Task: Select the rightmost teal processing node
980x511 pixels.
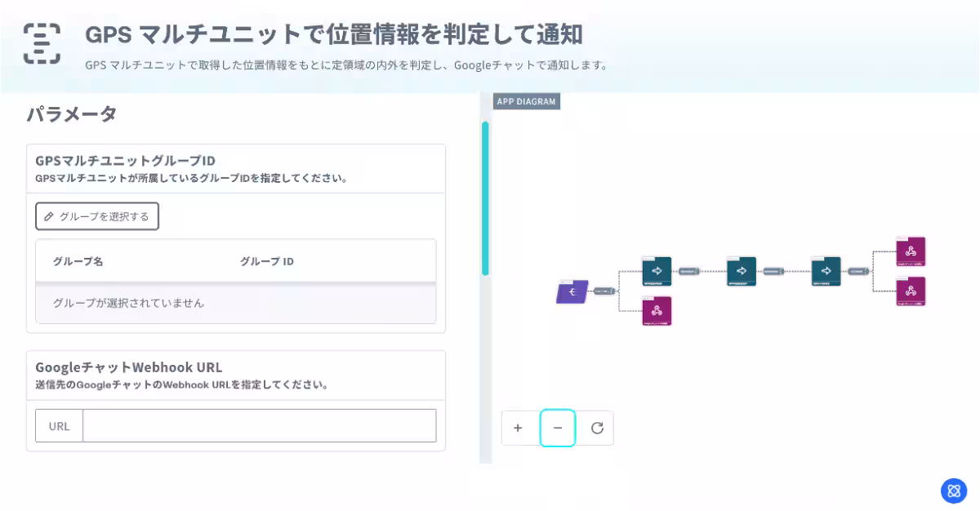Action: [825, 271]
